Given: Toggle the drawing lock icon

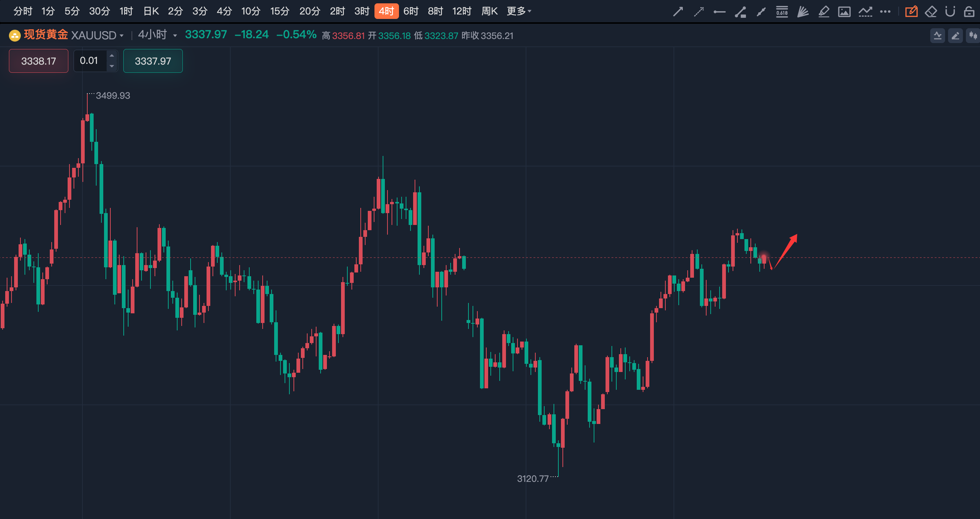Looking at the screenshot, I should (969, 12).
